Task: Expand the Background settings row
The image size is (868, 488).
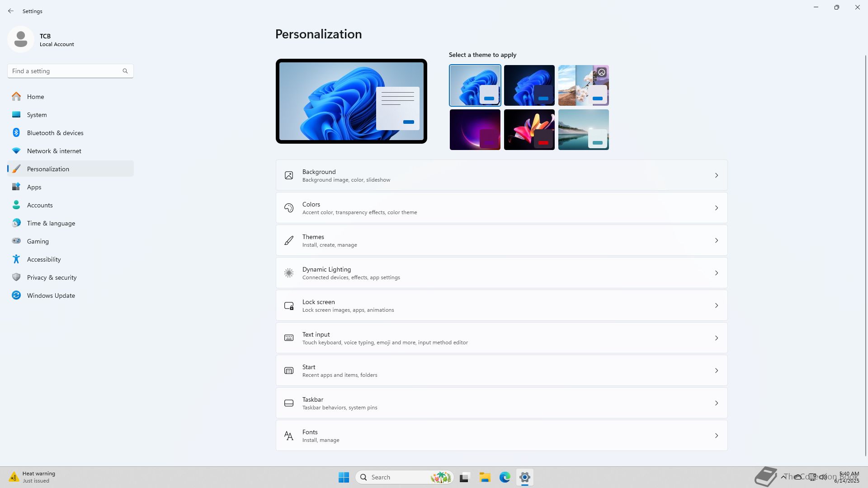Action: [x=501, y=175]
